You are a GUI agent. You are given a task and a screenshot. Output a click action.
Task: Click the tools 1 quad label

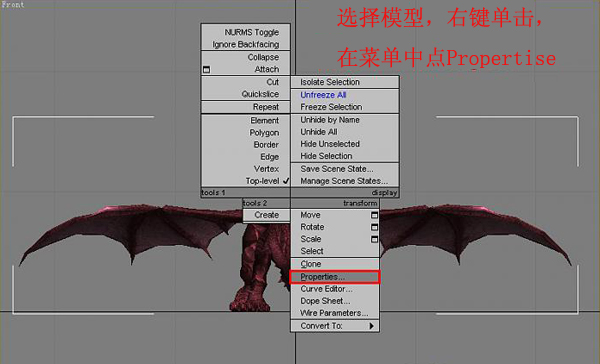[213, 193]
